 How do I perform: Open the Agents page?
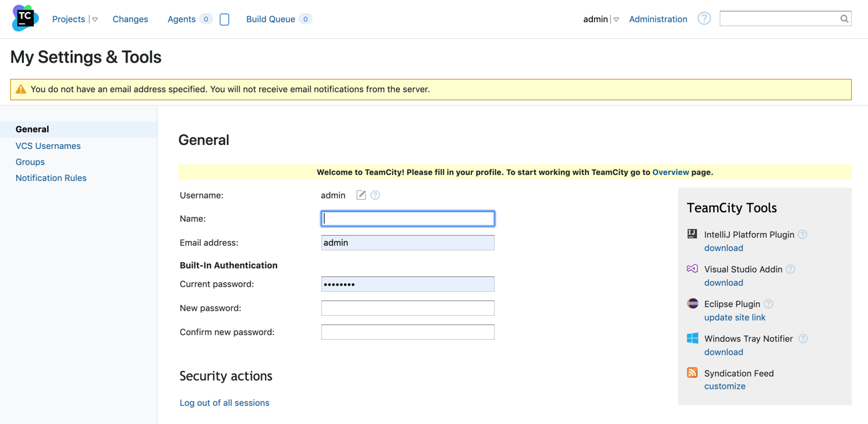tap(182, 19)
